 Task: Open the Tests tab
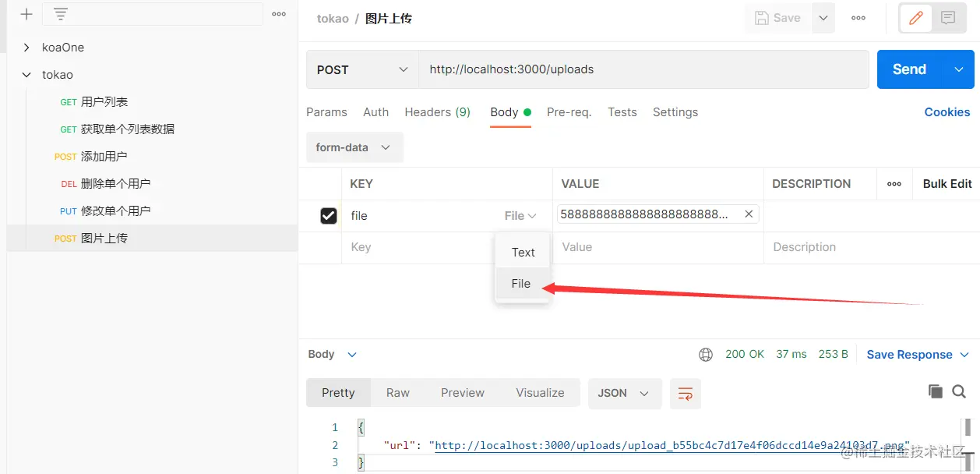622,112
